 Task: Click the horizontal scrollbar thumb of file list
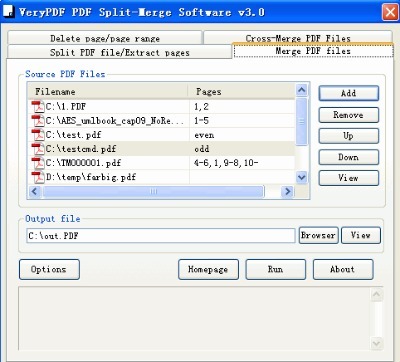(x=154, y=192)
